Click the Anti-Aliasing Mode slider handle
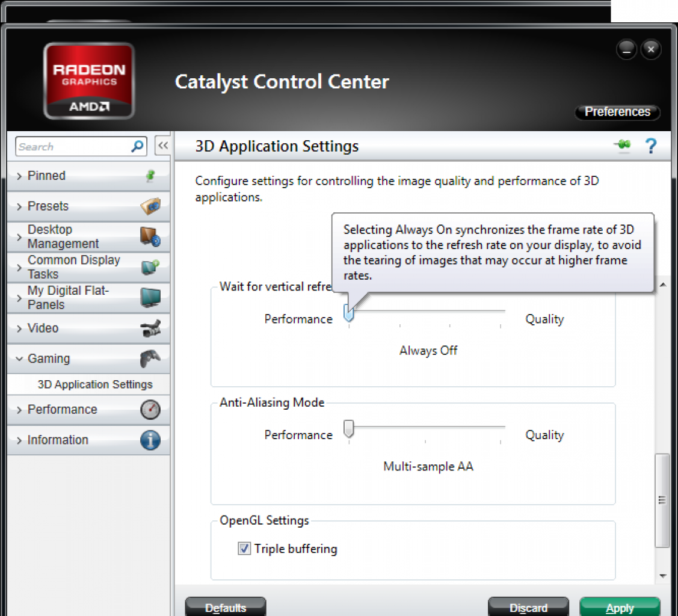The height and width of the screenshot is (616, 678). 348,429
